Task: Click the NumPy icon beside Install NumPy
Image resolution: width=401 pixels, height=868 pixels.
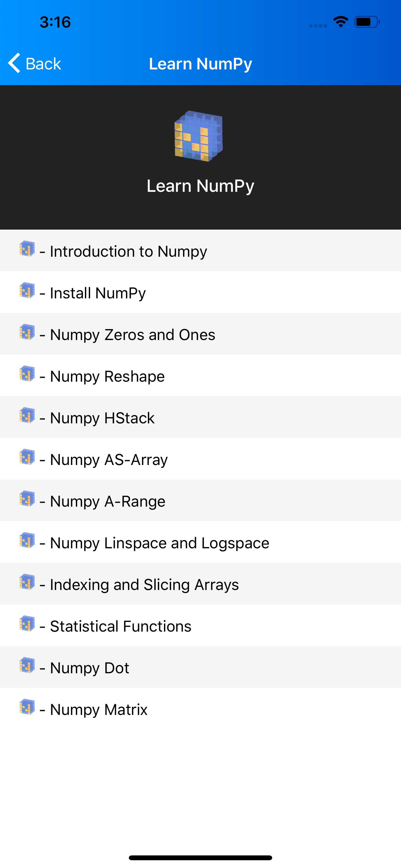Action: [27, 293]
